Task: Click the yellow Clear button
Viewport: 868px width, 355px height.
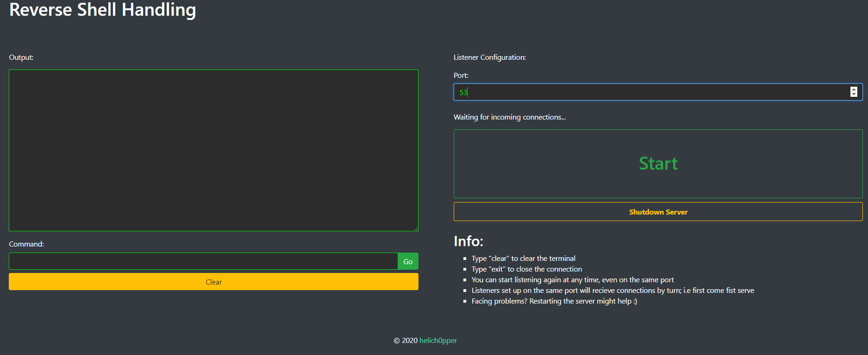Action: [213, 282]
